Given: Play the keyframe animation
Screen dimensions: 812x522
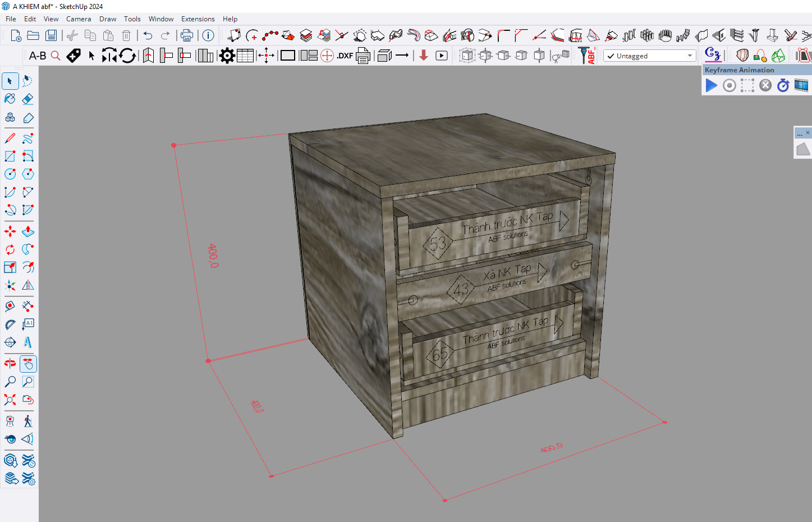Looking at the screenshot, I should pyautogui.click(x=711, y=85).
